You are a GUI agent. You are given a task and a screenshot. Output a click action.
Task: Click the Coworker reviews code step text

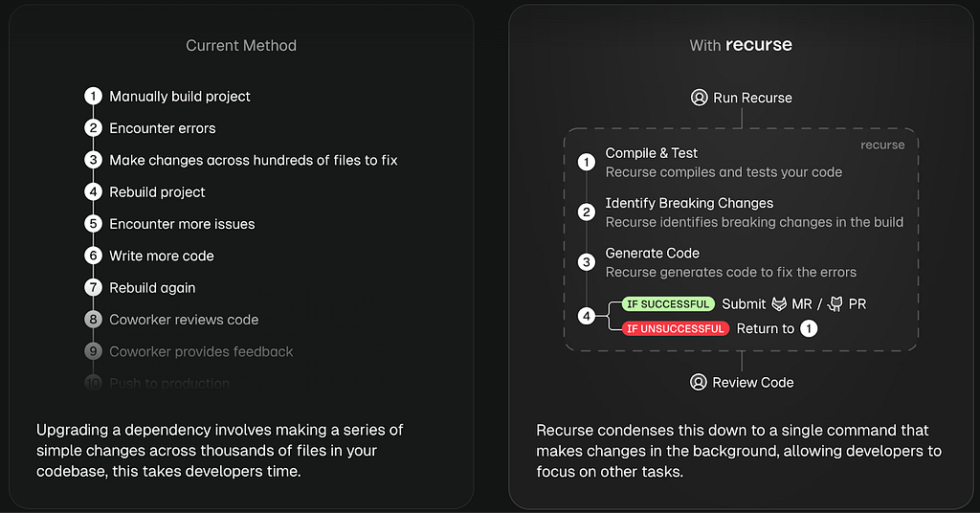(x=184, y=320)
